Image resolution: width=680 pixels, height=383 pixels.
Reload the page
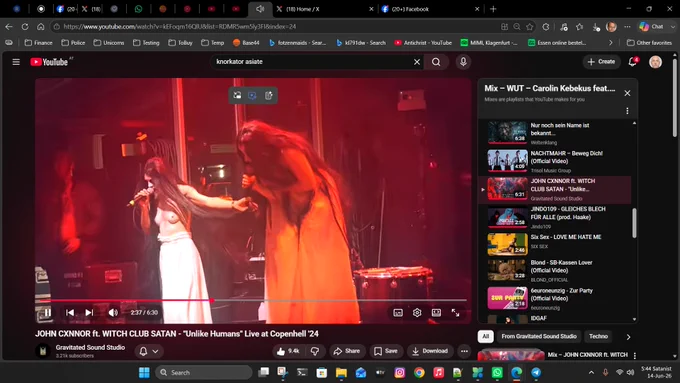25,26
